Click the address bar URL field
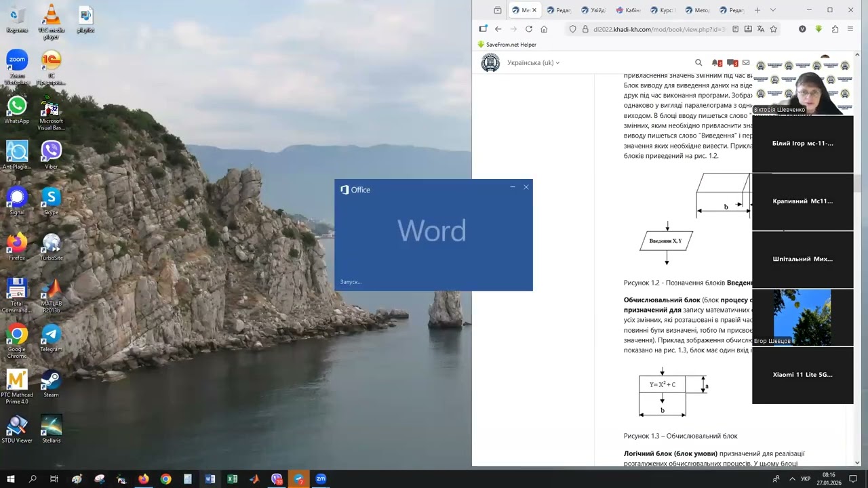Viewport: 868px width, 488px height. click(x=658, y=29)
